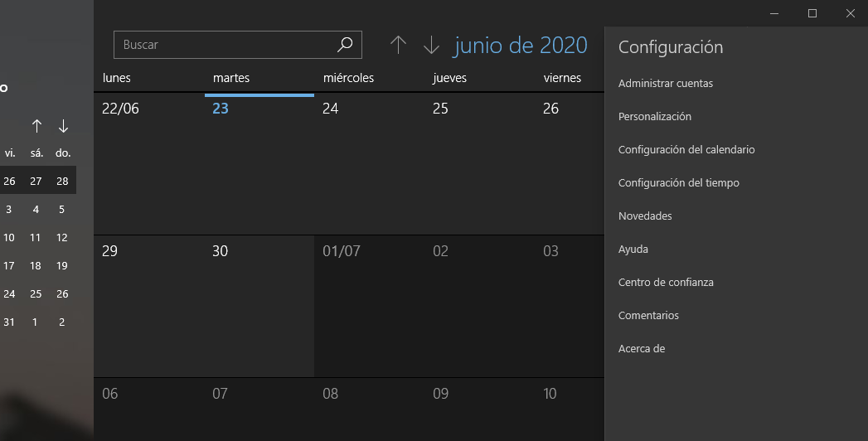The image size is (868, 441).
Task: Click the search magnifier icon
Action: 345,44
